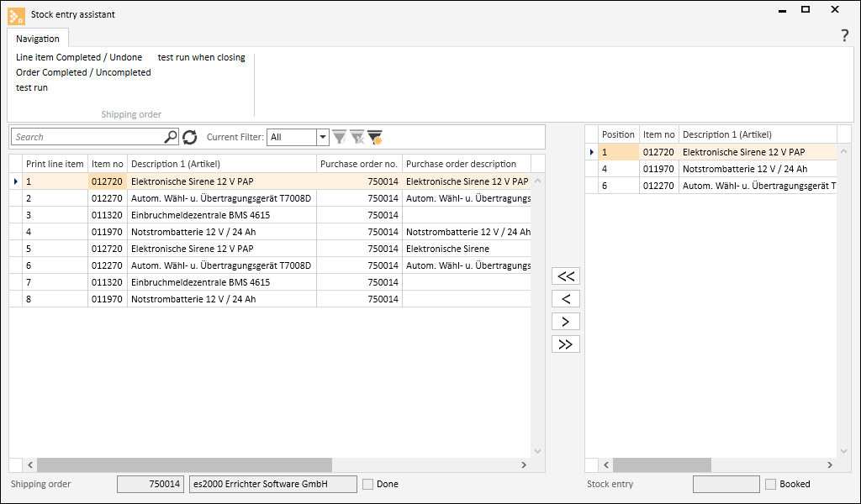Focus the Search input field

point(87,137)
